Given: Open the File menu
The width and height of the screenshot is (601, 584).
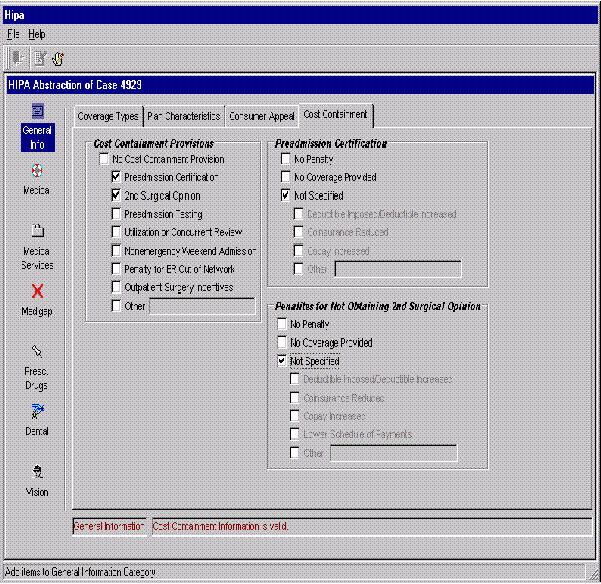Looking at the screenshot, I should point(13,34).
